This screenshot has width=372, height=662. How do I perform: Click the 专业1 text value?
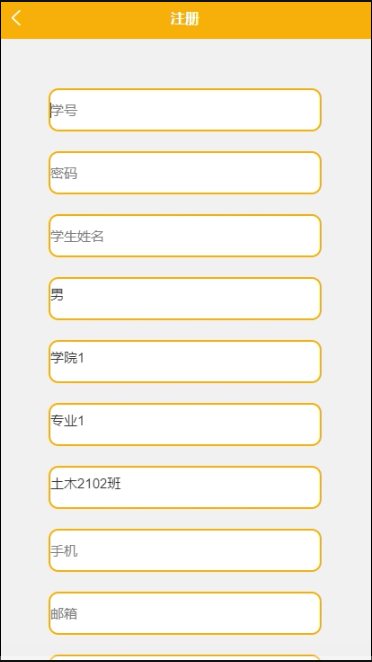(67, 421)
